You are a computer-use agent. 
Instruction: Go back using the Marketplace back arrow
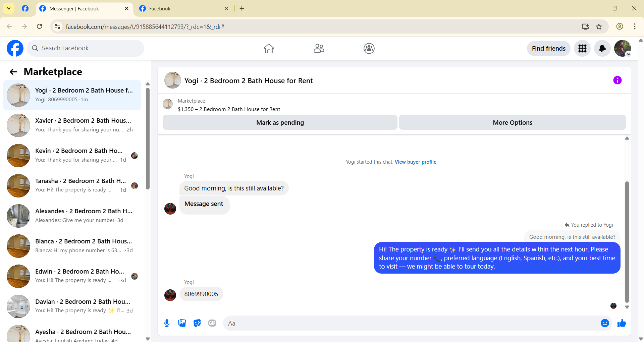(x=13, y=72)
